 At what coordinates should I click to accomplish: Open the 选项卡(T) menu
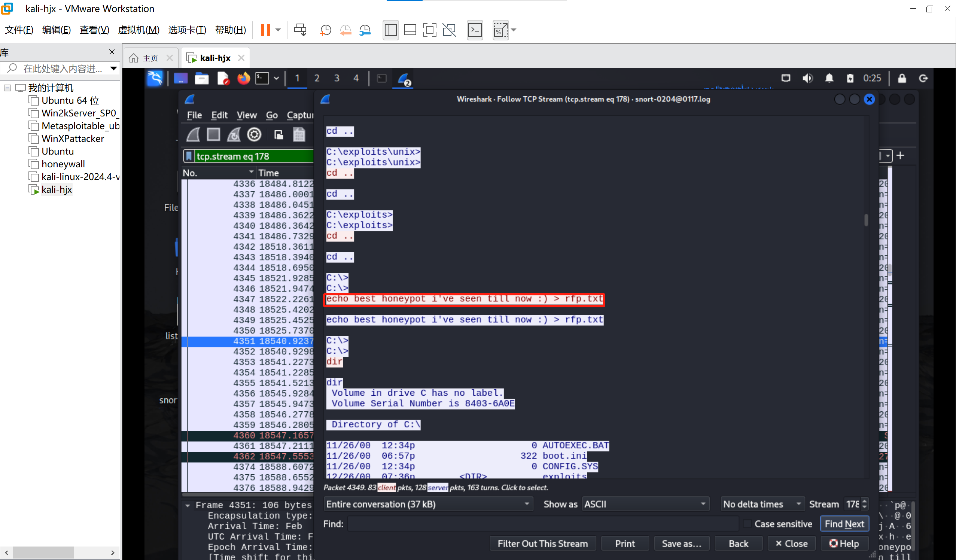(188, 30)
